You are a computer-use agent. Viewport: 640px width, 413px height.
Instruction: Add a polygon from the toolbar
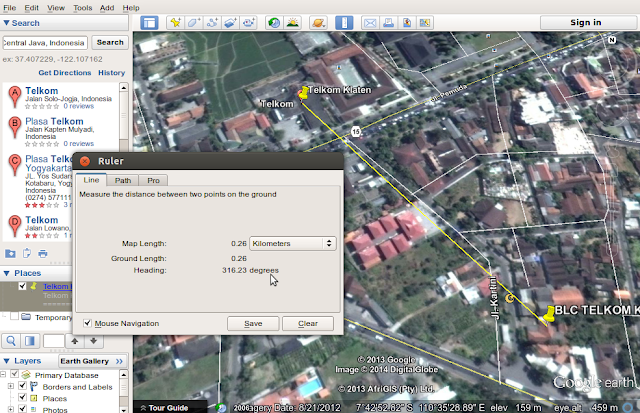click(x=193, y=23)
